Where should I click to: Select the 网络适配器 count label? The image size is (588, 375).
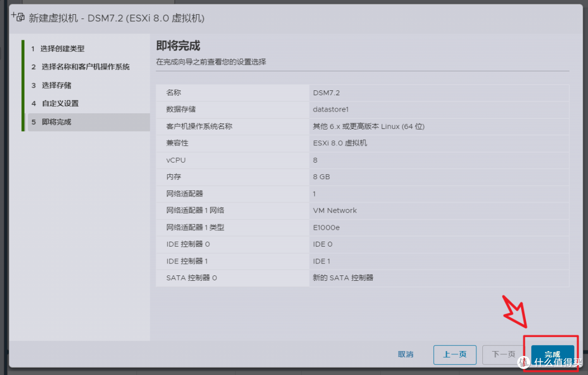click(185, 194)
